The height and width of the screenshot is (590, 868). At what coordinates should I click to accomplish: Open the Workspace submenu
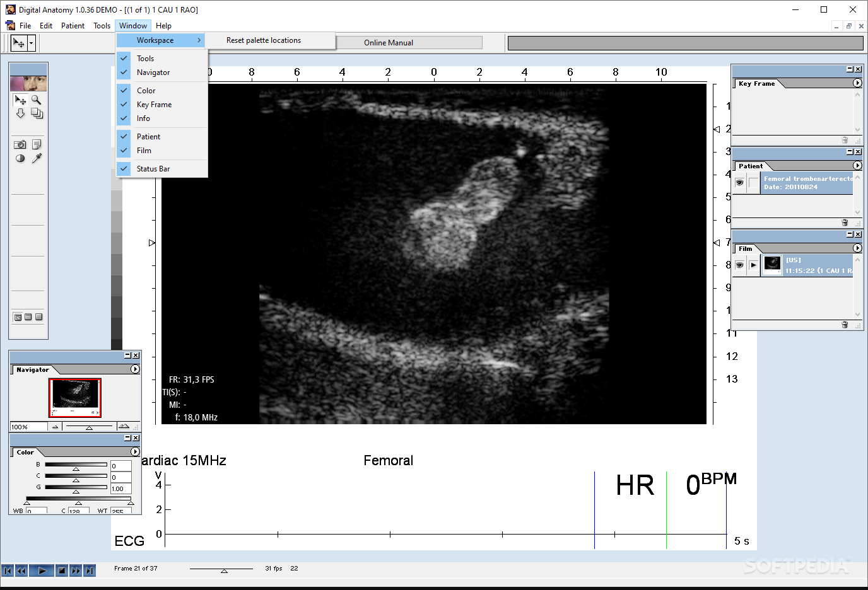[161, 40]
